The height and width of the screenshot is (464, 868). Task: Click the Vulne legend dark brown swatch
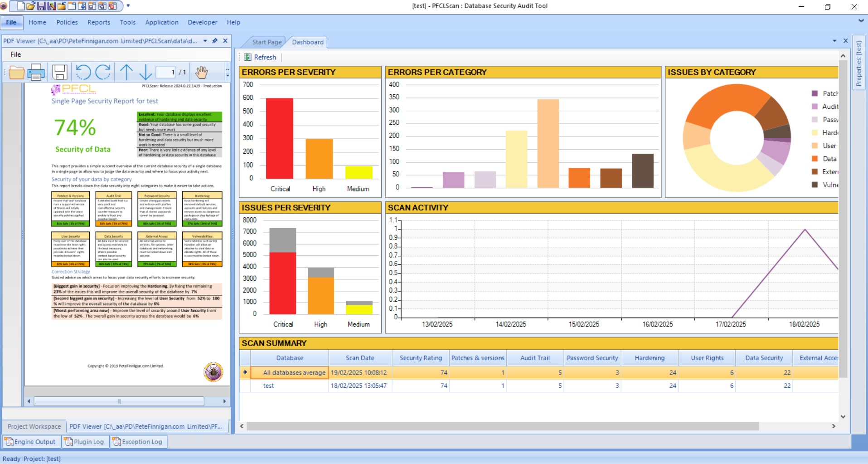[x=815, y=185]
